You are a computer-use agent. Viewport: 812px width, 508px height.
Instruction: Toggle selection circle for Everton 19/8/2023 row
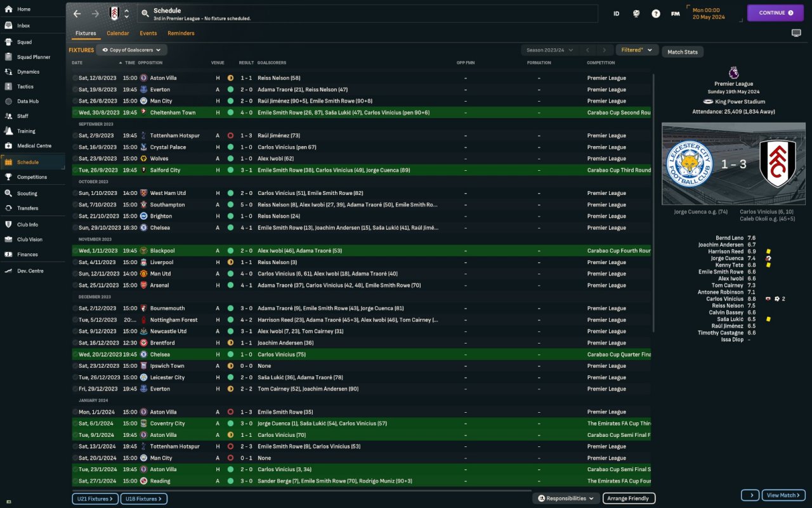(x=75, y=90)
